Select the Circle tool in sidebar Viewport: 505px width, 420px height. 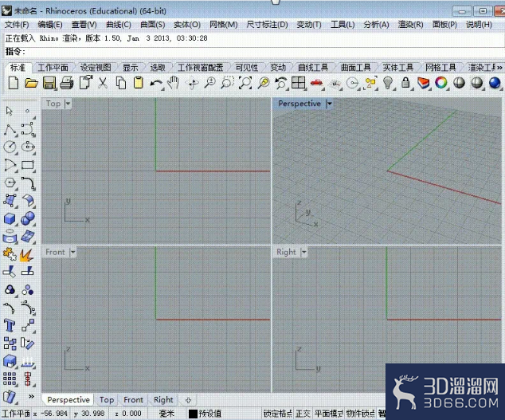pyautogui.click(x=10, y=147)
